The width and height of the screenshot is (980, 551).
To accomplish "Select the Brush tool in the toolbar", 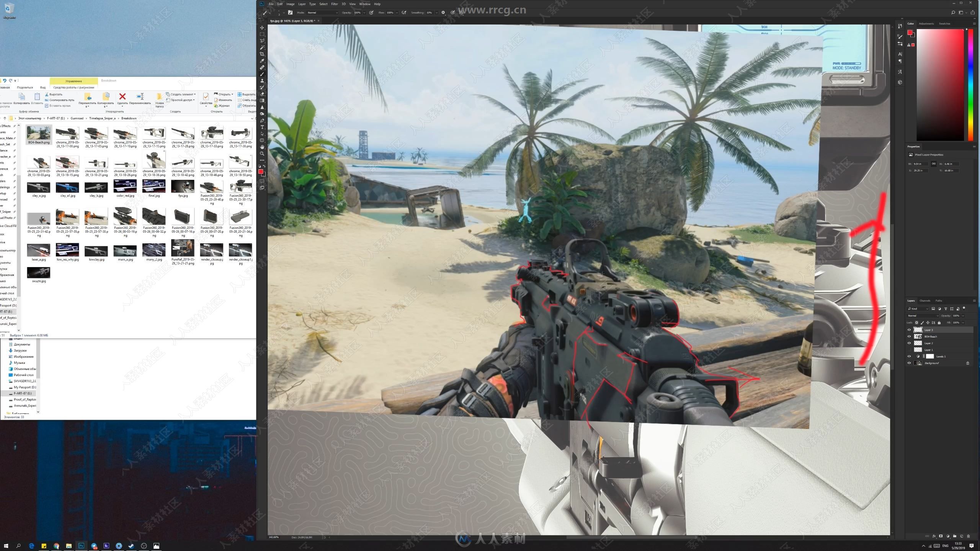I will tap(262, 74).
